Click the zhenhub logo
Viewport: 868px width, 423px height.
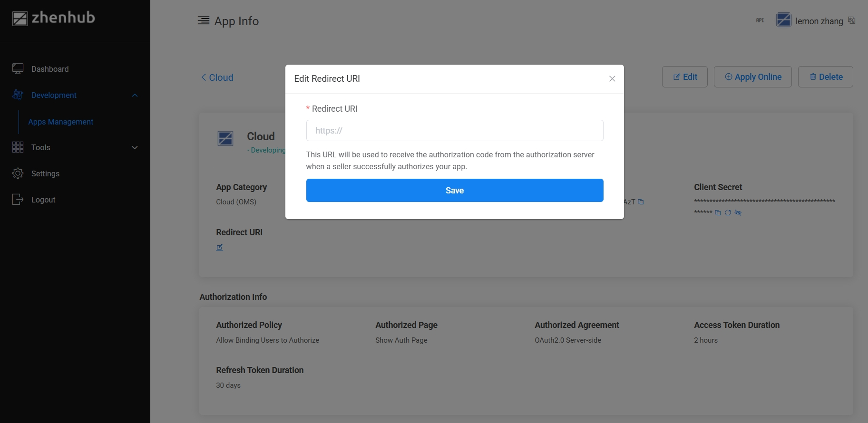(x=54, y=18)
